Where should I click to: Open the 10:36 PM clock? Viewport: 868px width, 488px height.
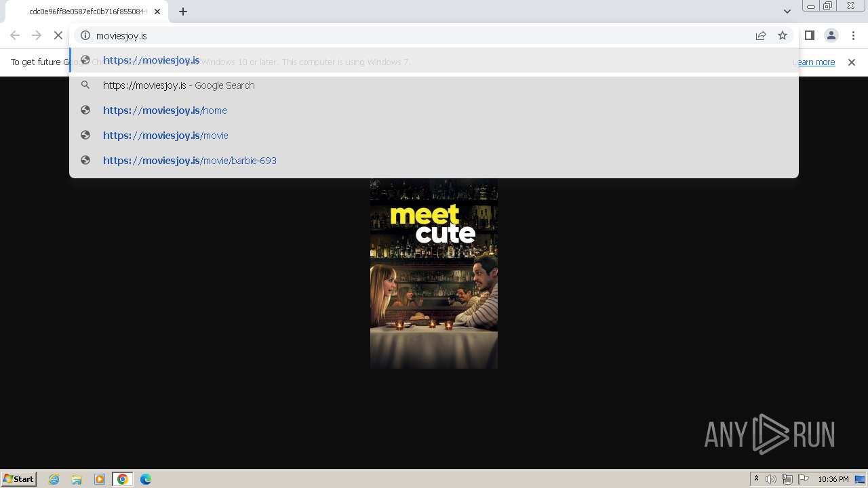(833, 479)
